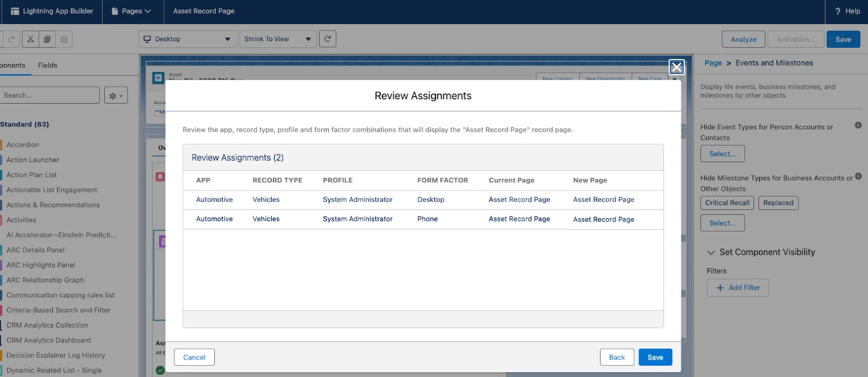Click the Lightning App Builder icon

click(x=15, y=11)
